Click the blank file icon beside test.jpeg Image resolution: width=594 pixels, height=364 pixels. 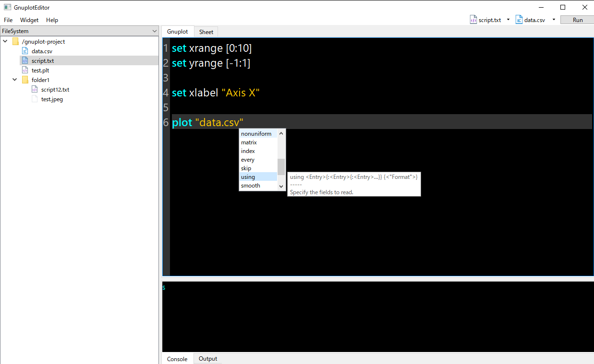click(x=35, y=99)
